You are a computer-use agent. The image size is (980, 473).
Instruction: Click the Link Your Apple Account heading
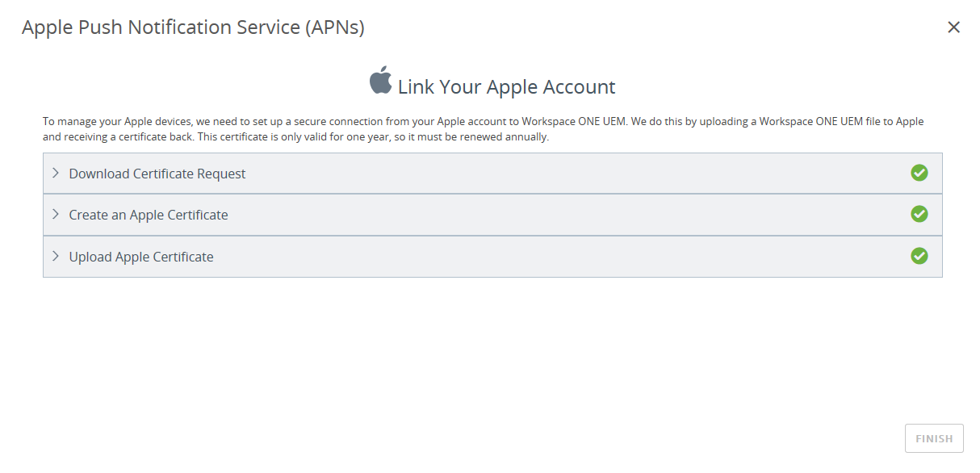pyautogui.click(x=506, y=87)
